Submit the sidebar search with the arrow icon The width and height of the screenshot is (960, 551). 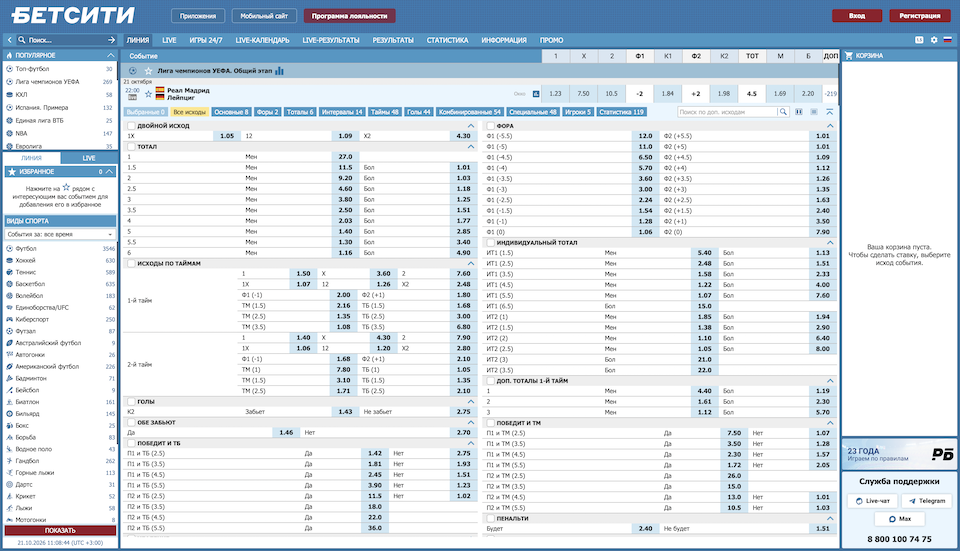(111, 40)
